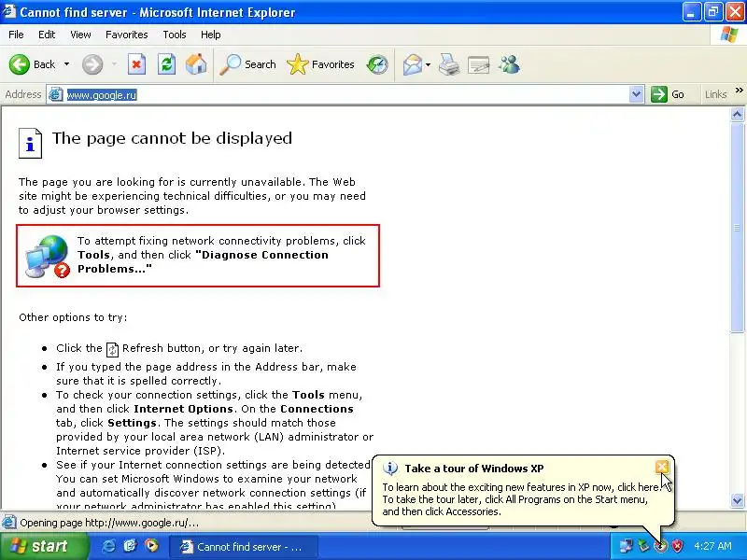Screen dimensions: 747x560
Task: Click the network connection tray icon
Action: coord(626,546)
